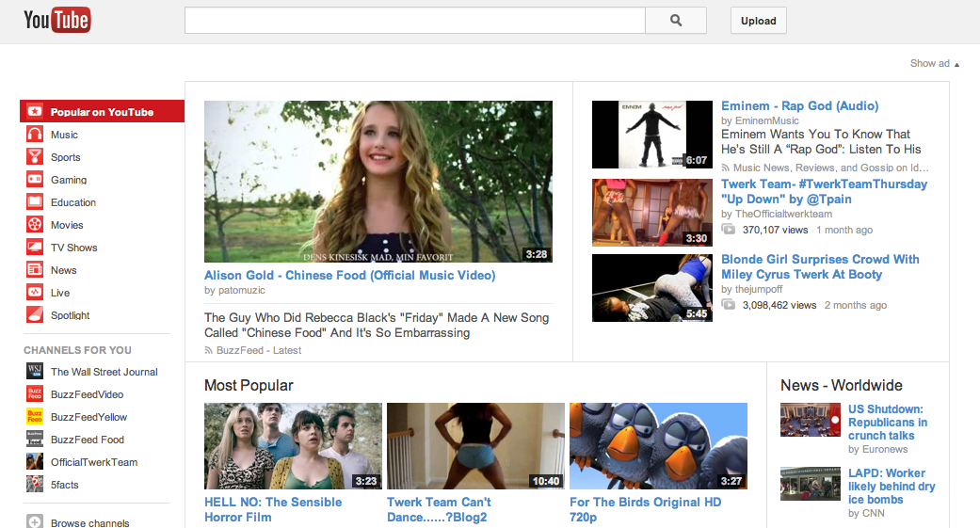Click into the search text field
Viewport: 980px width, 528px height.
414,21
